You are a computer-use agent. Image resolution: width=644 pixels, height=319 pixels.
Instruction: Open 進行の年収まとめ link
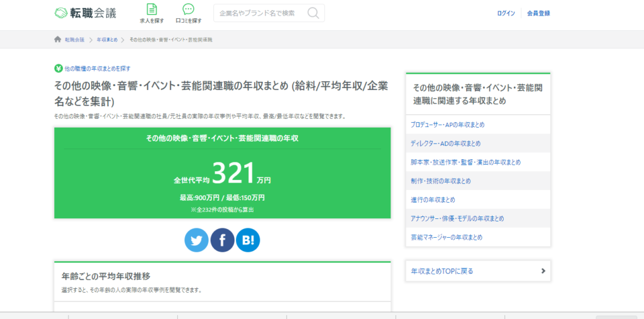pyautogui.click(x=433, y=200)
